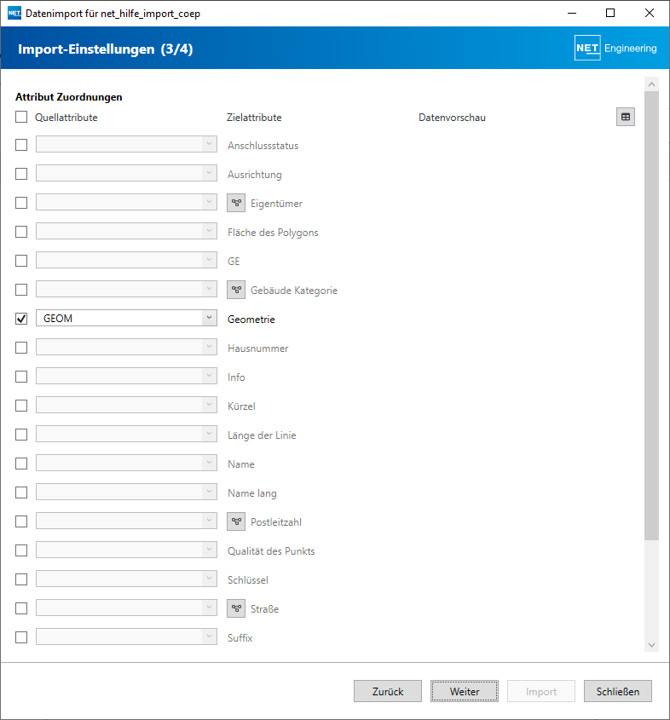
Task: Click the vertical scrollbar thumb
Action: tap(651, 315)
